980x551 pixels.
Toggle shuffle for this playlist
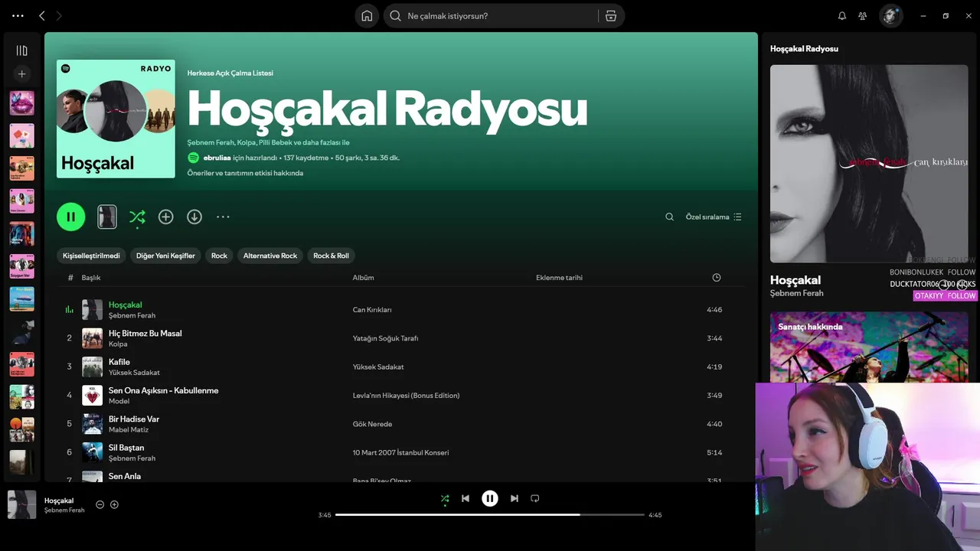tap(137, 217)
